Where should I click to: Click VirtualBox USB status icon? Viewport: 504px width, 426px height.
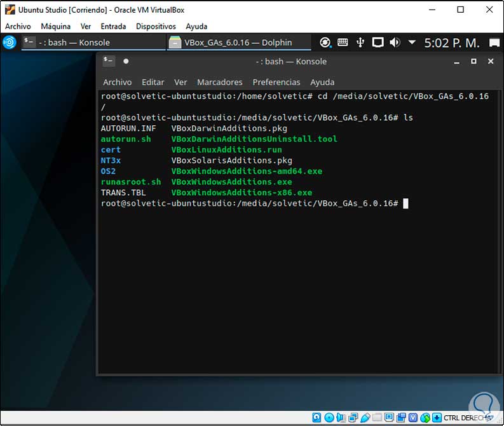point(365,418)
